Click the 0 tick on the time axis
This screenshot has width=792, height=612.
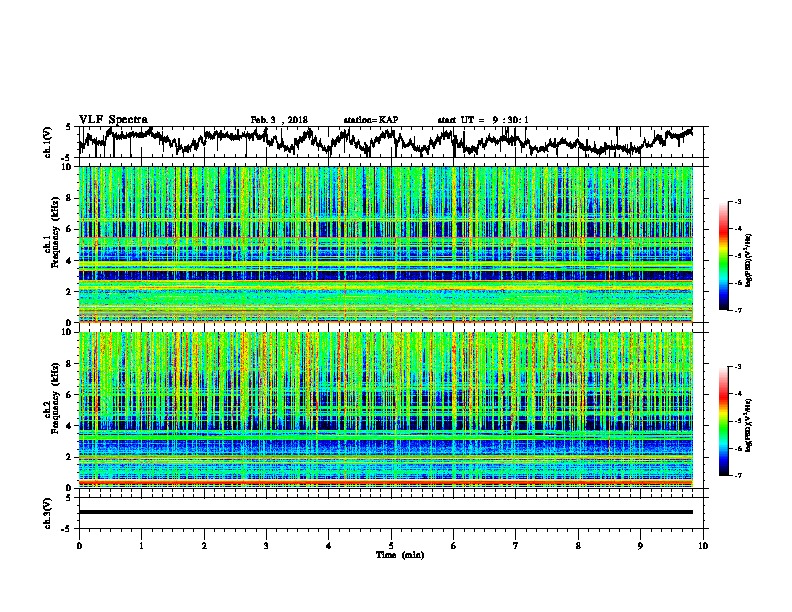pos(79,546)
